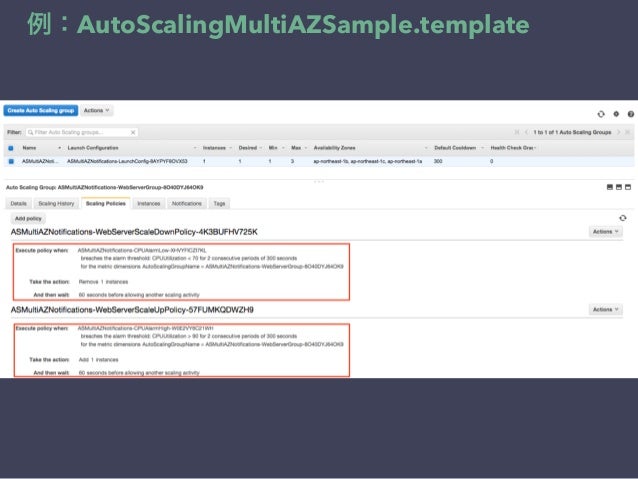Click the Auto Scaling Group WebServerGroup title
Screen dimensions: 638x479
[x=105, y=188]
